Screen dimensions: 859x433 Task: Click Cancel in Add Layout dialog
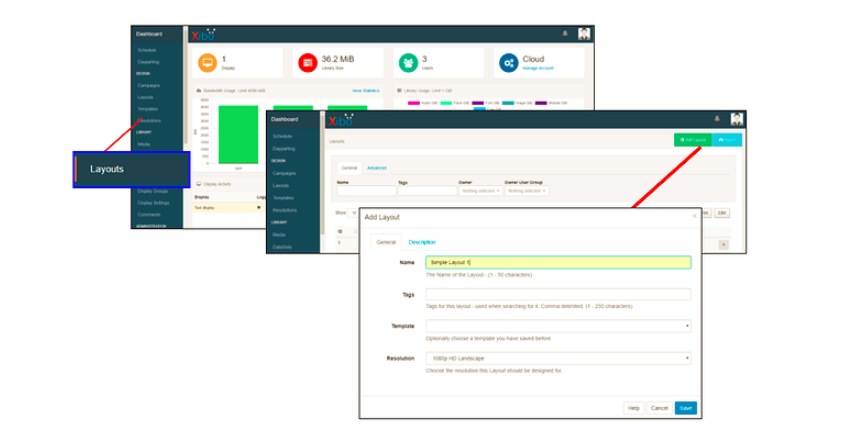click(658, 408)
